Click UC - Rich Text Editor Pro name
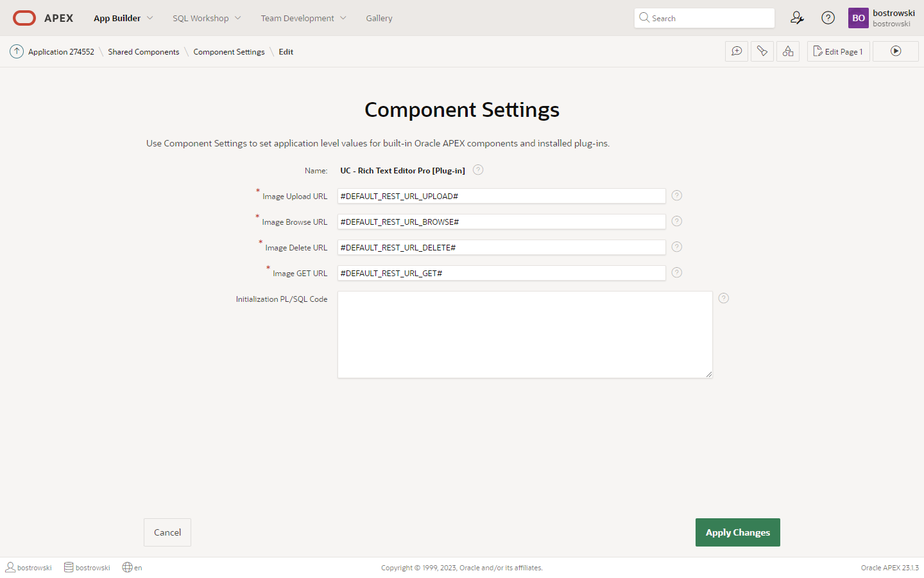Screen dimensions: 924x578 402,171
